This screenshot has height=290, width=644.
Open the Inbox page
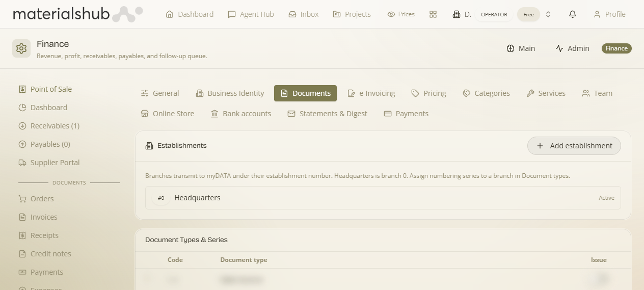[x=304, y=14]
